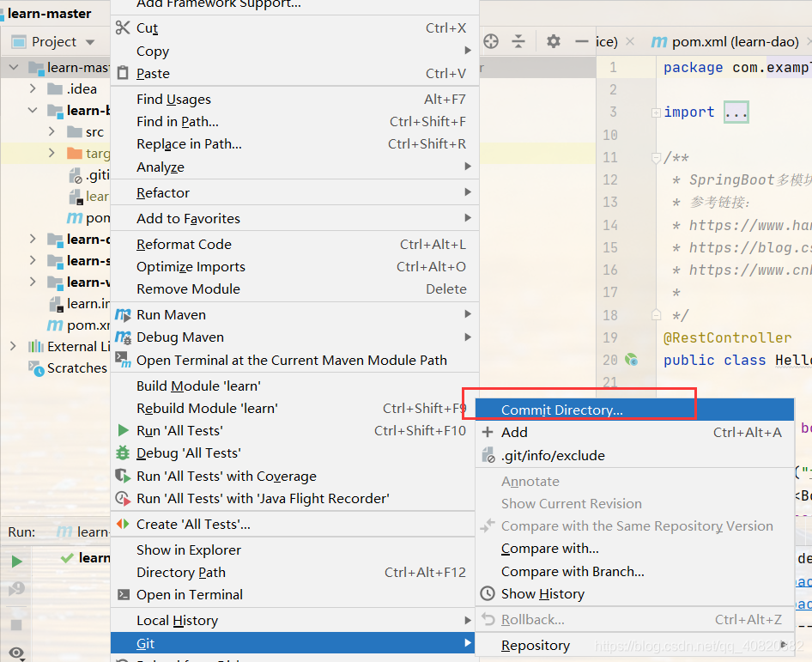Choose Optimize Imports menu item

[x=294, y=267]
